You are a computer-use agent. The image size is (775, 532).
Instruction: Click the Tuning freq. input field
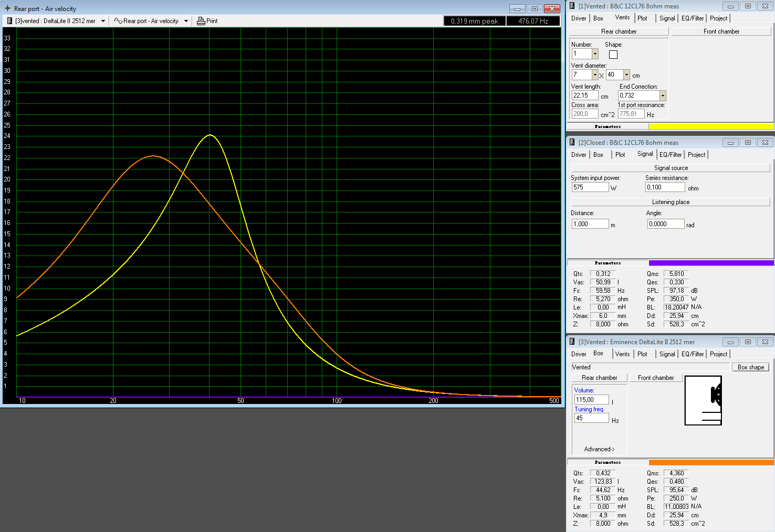(591, 418)
